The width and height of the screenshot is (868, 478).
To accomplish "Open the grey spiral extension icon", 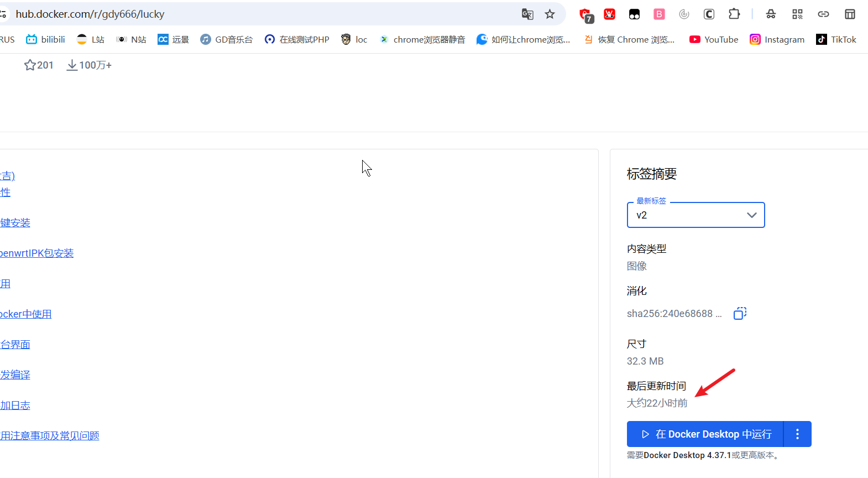I will click(684, 14).
